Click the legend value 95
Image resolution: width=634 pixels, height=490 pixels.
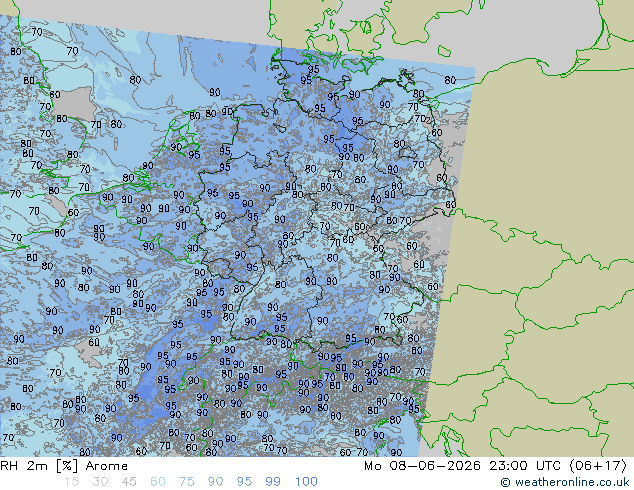coord(244,482)
